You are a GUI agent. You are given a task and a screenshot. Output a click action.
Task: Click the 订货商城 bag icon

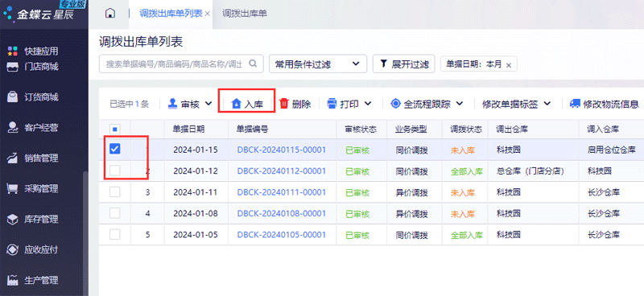pos(13,97)
